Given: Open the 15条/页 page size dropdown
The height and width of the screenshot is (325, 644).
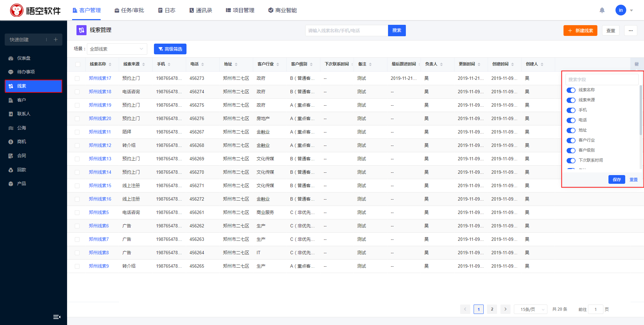Looking at the screenshot, I should click(530, 309).
